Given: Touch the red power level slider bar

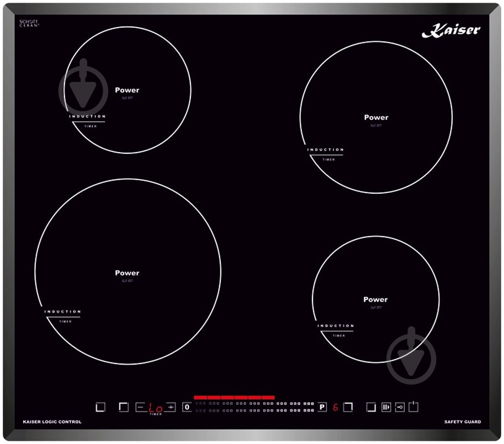Looking at the screenshot, I should point(234,397).
